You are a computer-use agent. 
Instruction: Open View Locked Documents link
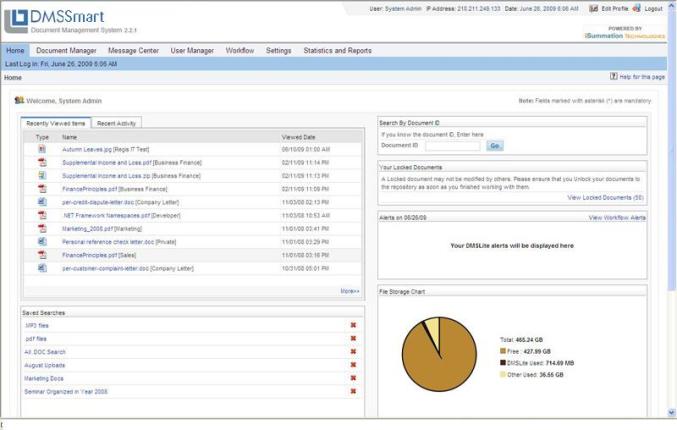coord(605,198)
